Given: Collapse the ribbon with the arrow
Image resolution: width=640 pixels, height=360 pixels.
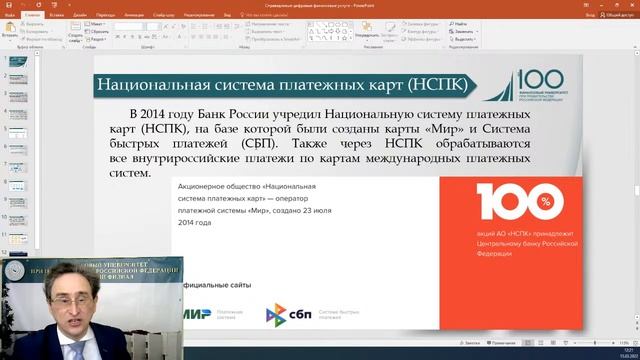Looking at the screenshot, I should pyautogui.click(x=636, y=47).
